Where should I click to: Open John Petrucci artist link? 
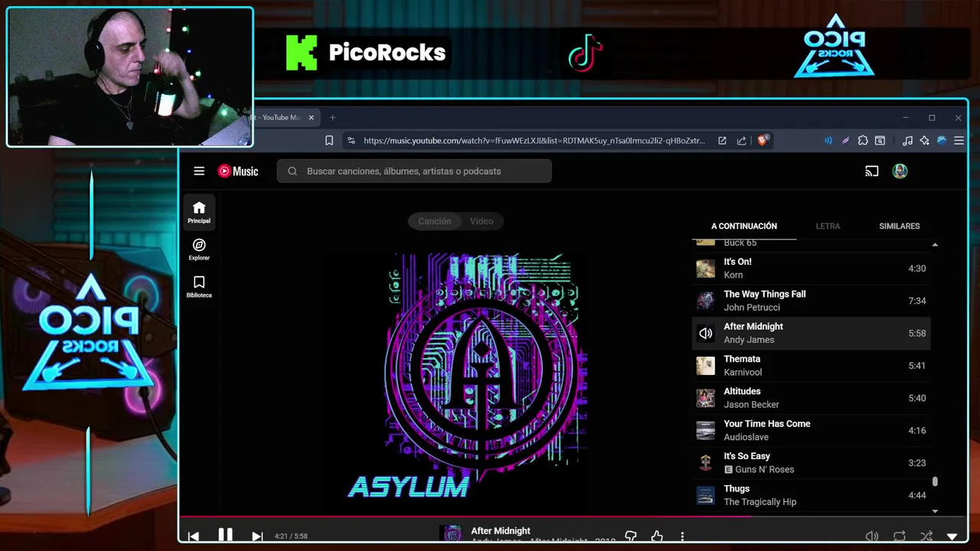click(x=752, y=308)
